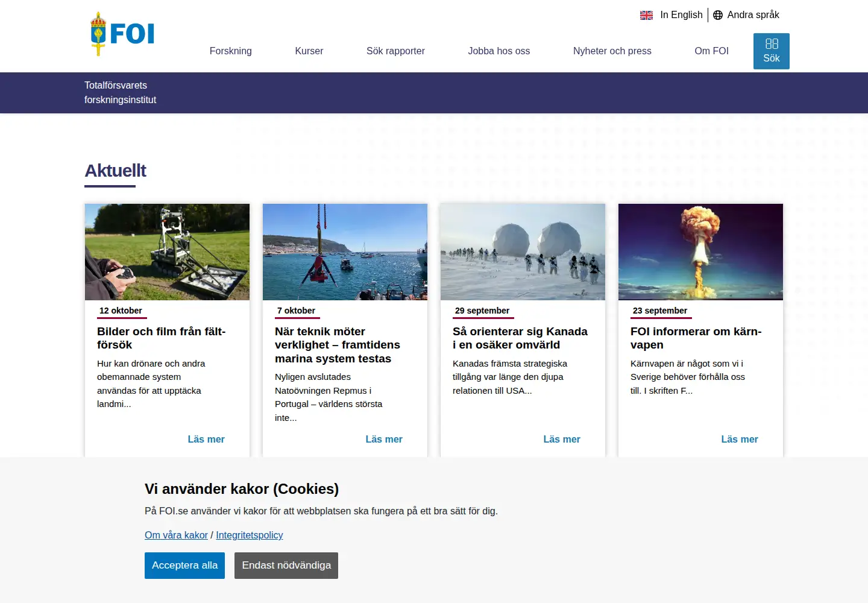
Task: Accept all cookies with 'Acceptera alla'
Action: (x=184, y=566)
